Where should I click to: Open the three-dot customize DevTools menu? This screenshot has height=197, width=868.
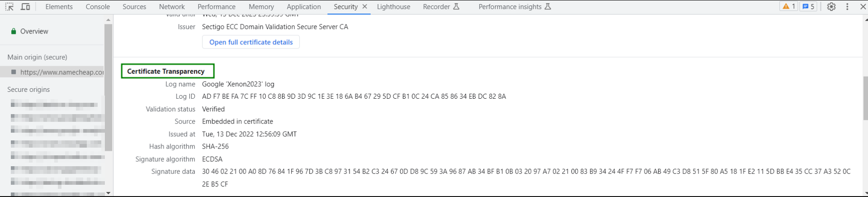(847, 7)
